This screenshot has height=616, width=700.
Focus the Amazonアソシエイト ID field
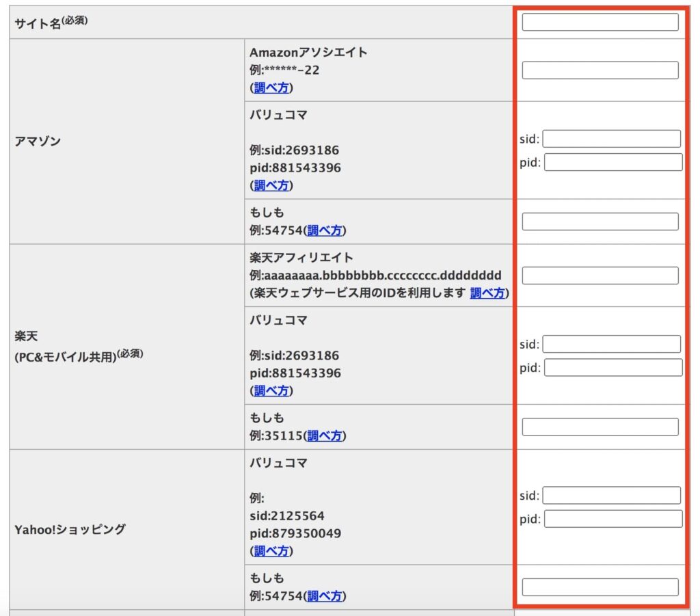click(x=600, y=70)
